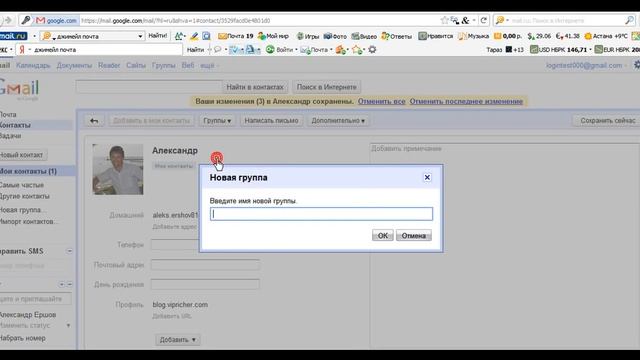Open the Добавить dropdown below the profile
The width and height of the screenshot is (640, 360).
click(178, 340)
